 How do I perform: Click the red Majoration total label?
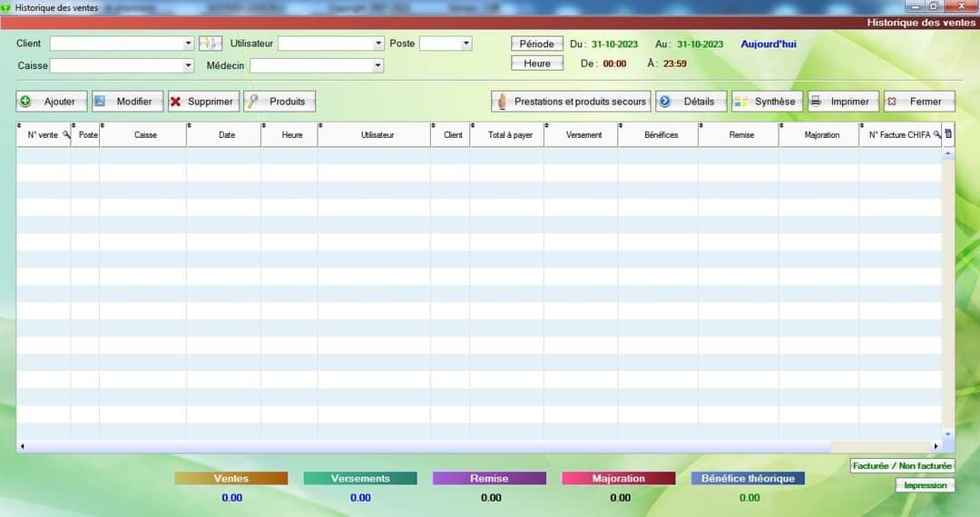[x=619, y=478]
